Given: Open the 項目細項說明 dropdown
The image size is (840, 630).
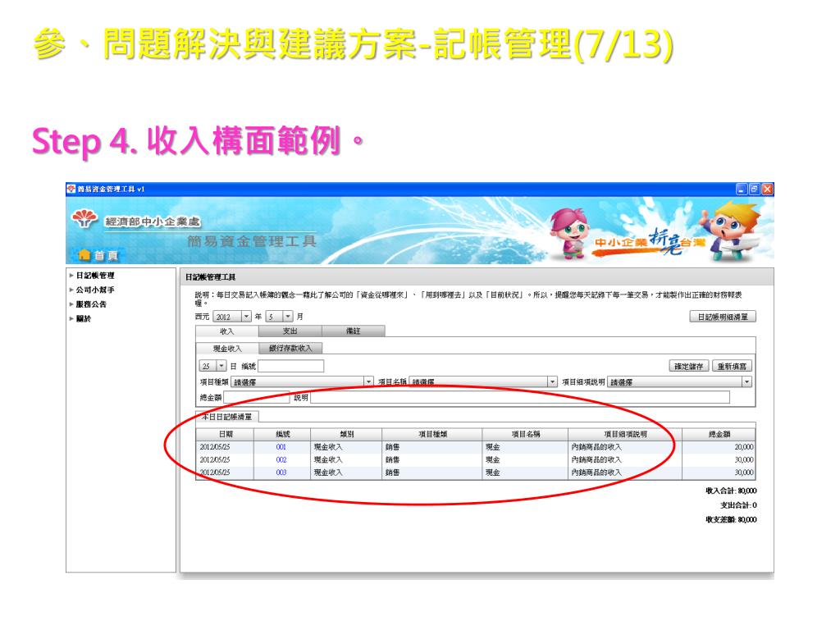Looking at the screenshot, I should pos(746,382).
